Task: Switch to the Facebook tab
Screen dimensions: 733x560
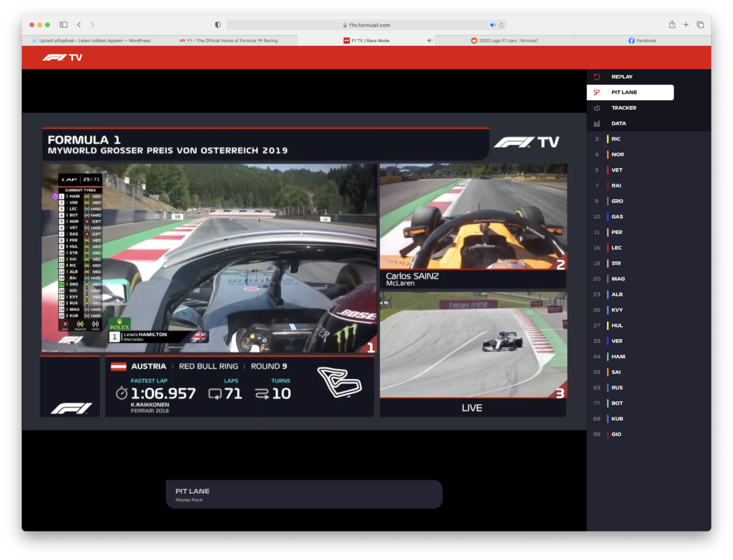Action: (642, 41)
